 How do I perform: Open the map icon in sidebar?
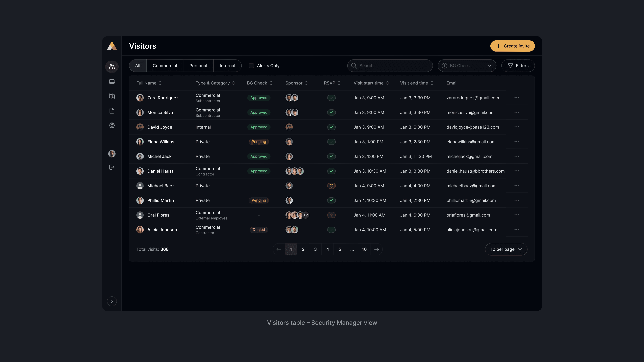[x=112, y=96]
